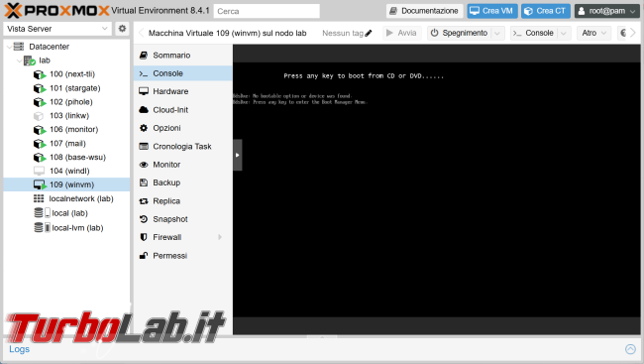Select container icon of 100 (next-tli)

(x=40, y=74)
